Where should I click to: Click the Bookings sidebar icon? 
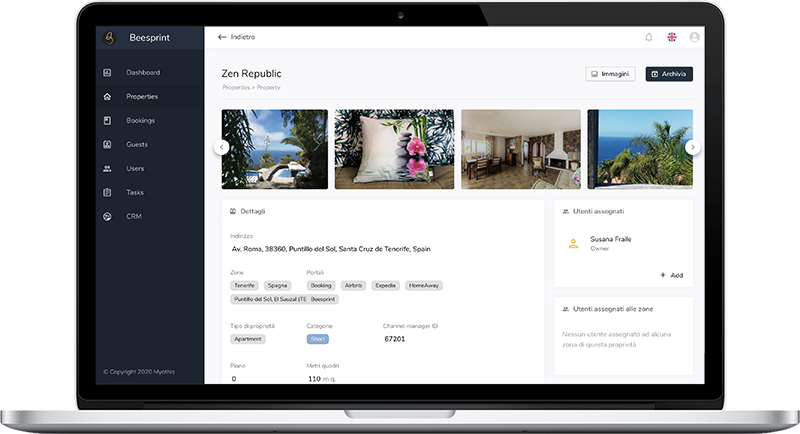click(x=107, y=120)
